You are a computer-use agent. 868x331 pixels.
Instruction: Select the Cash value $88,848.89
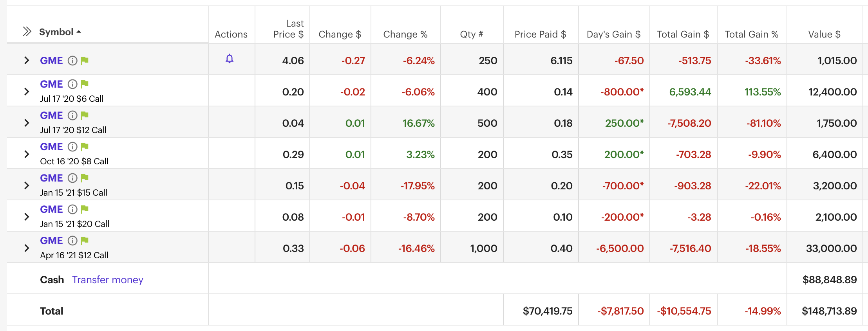829,280
